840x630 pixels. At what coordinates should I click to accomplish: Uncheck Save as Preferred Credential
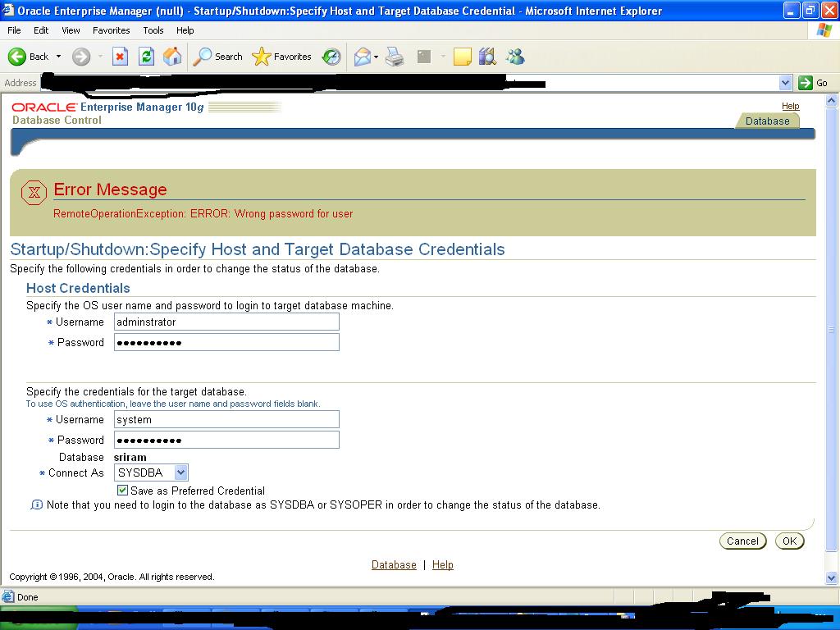[x=123, y=491]
